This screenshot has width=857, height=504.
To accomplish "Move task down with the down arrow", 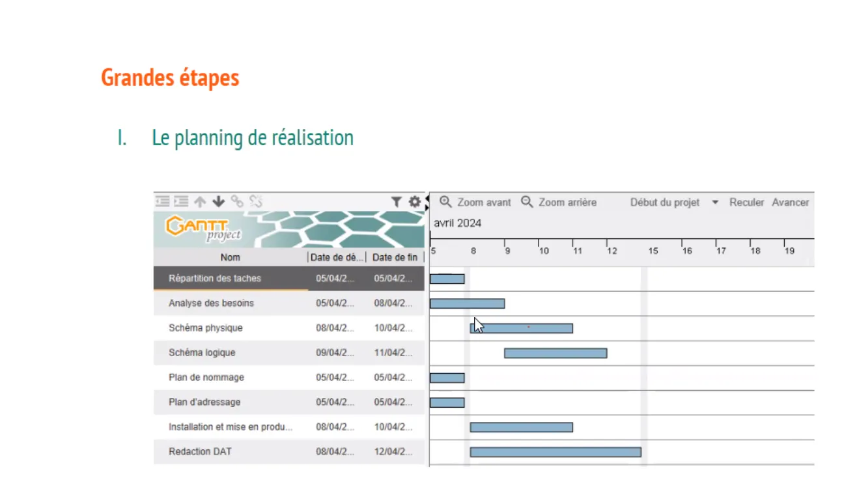I will (x=219, y=202).
